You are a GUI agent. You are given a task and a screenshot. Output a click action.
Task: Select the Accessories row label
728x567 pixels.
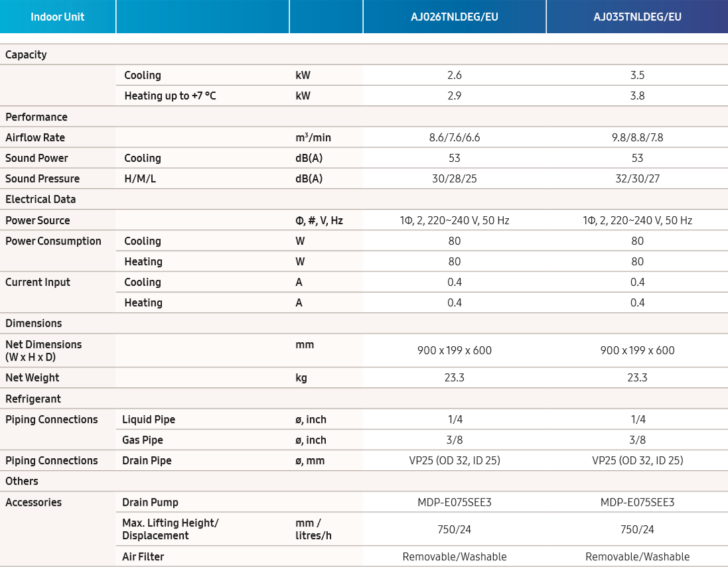click(x=33, y=502)
